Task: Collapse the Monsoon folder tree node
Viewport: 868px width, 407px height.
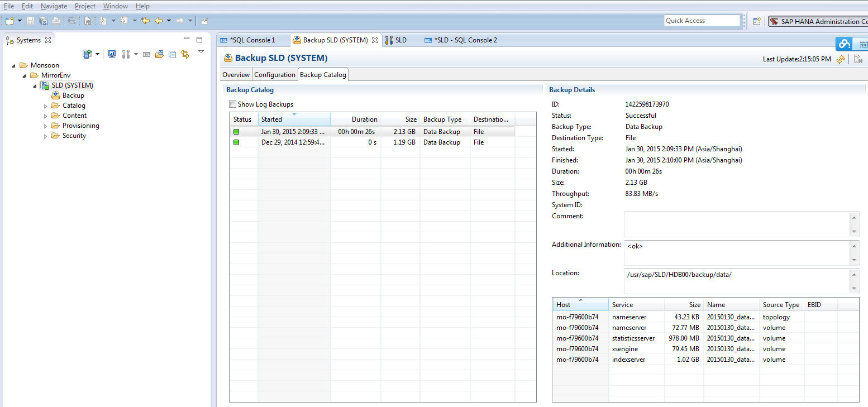Action: click(13, 65)
